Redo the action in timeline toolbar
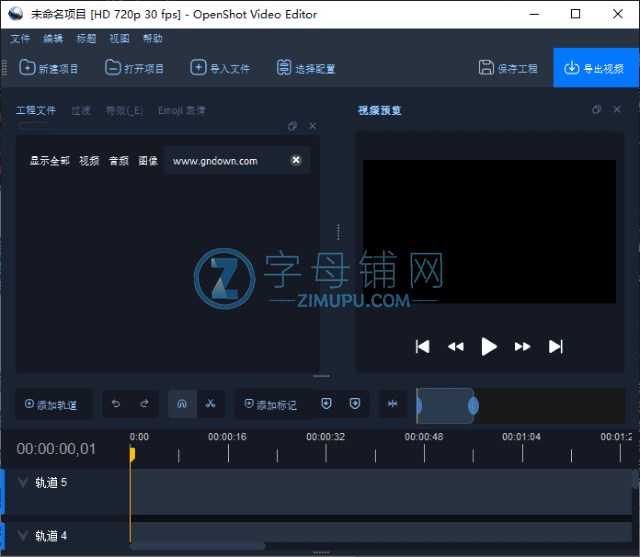Viewport: 640px width, 557px height. [144, 404]
